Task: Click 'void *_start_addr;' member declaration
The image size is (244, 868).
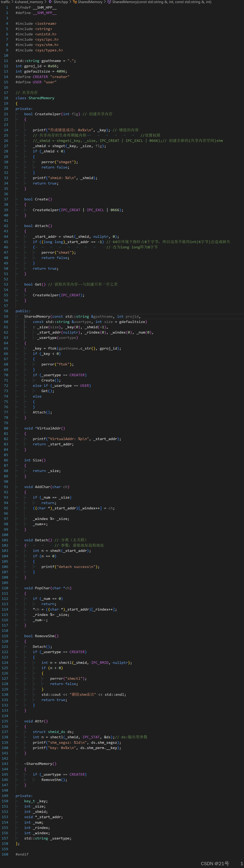Action: pyautogui.click(x=43, y=817)
